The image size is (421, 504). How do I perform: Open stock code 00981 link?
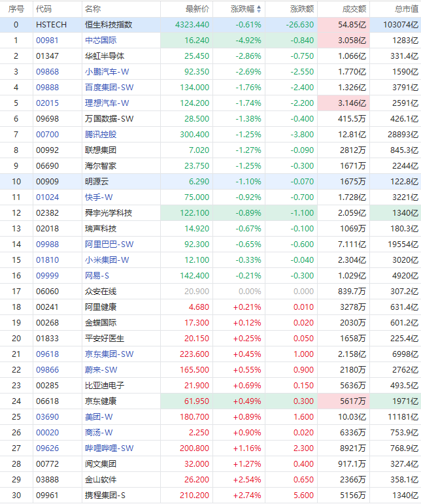(x=47, y=41)
